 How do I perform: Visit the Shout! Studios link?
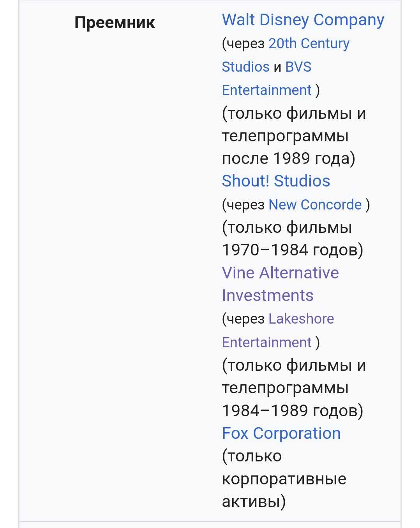pos(276,181)
